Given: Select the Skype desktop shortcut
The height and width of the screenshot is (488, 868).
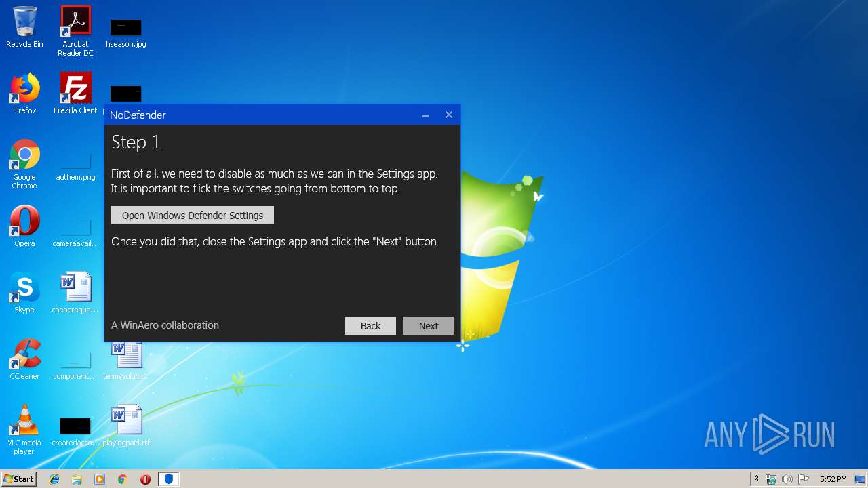Looking at the screenshot, I should [x=24, y=293].
